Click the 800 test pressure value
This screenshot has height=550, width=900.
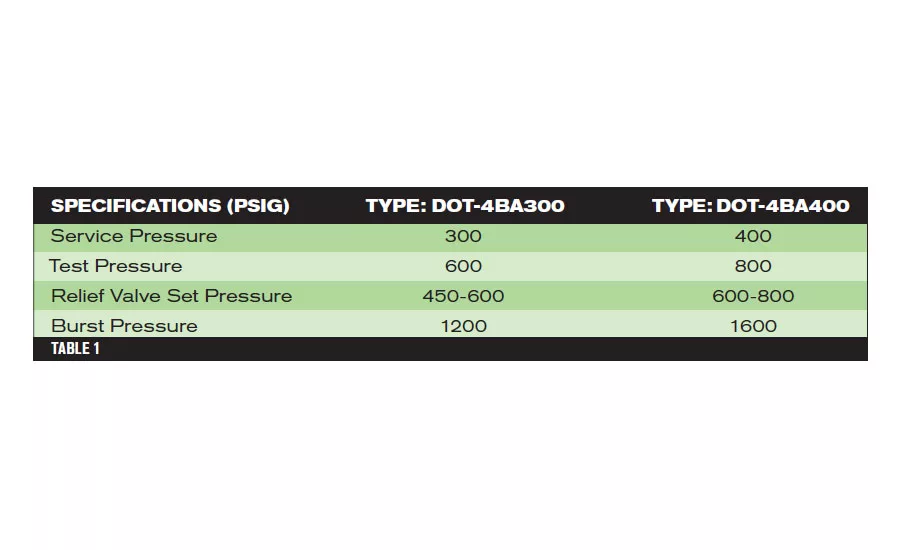coord(753,266)
